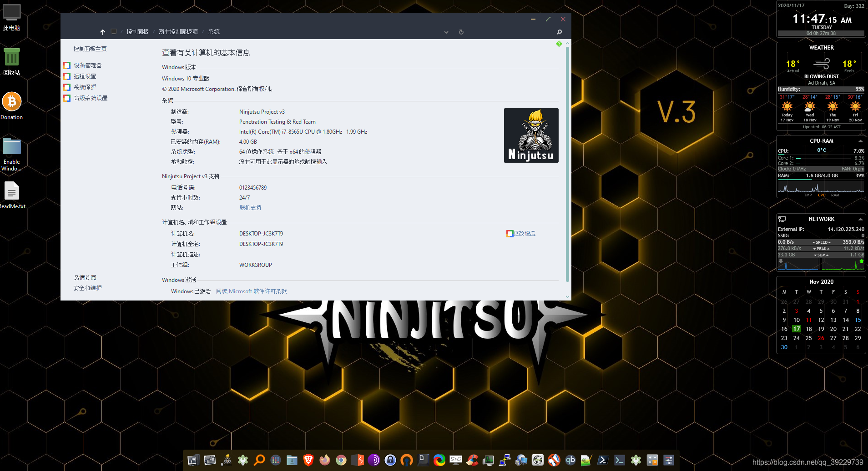Select 26 in the Nov 2020 calendar
This screenshot has width=868, height=471.
[821, 338]
